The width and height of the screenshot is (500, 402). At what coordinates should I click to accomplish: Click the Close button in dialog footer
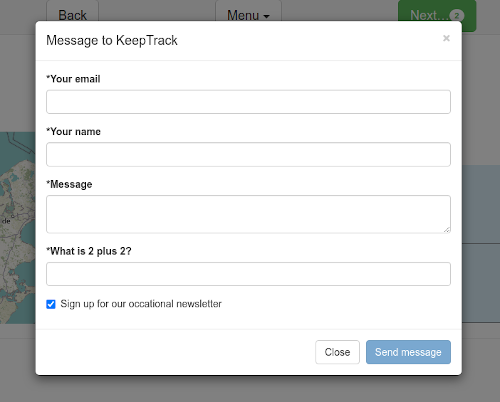[x=337, y=352]
